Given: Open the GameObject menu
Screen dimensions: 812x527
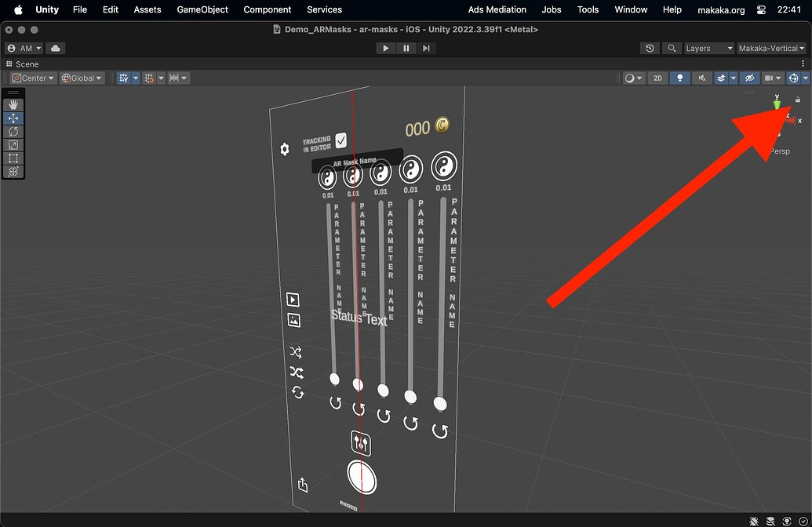Looking at the screenshot, I should 202,9.
